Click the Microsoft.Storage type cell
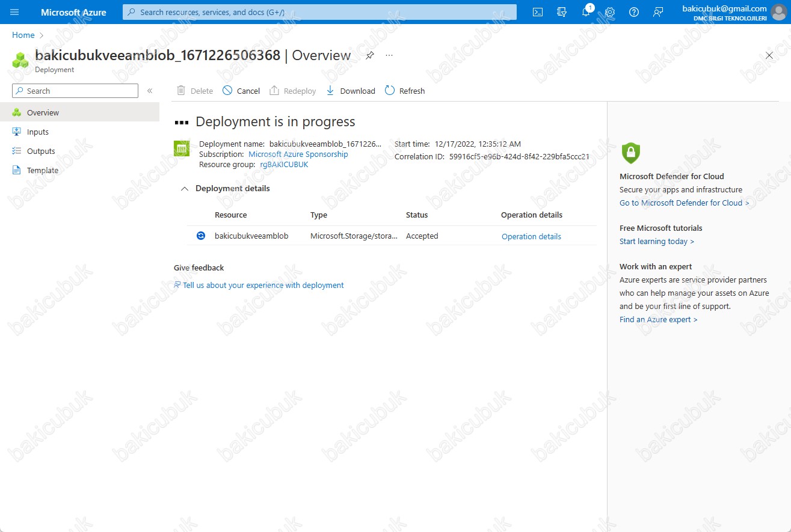This screenshot has width=791, height=532. click(354, 236)
